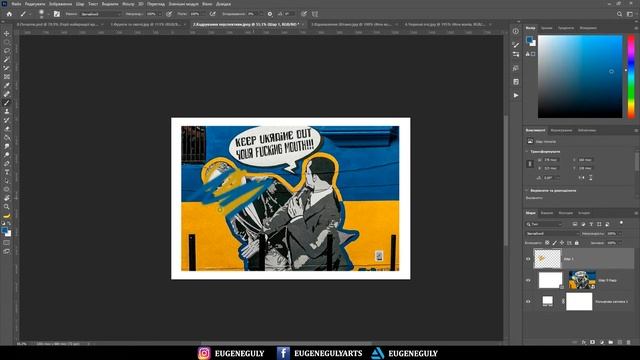This screenshot has height=360, width=640.
Task: Open the Вікно menu
Action: click(x=207, y=4)
